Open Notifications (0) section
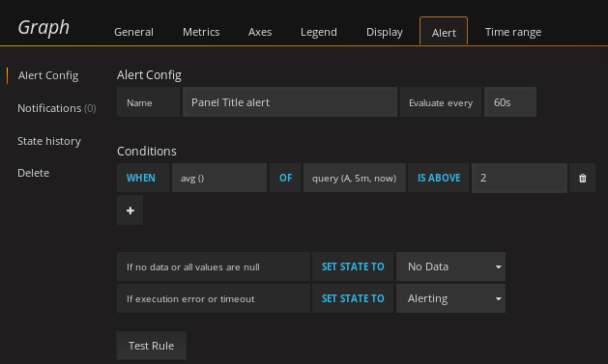Viewport: 608px width, 364px height. [x=57, y=108]
